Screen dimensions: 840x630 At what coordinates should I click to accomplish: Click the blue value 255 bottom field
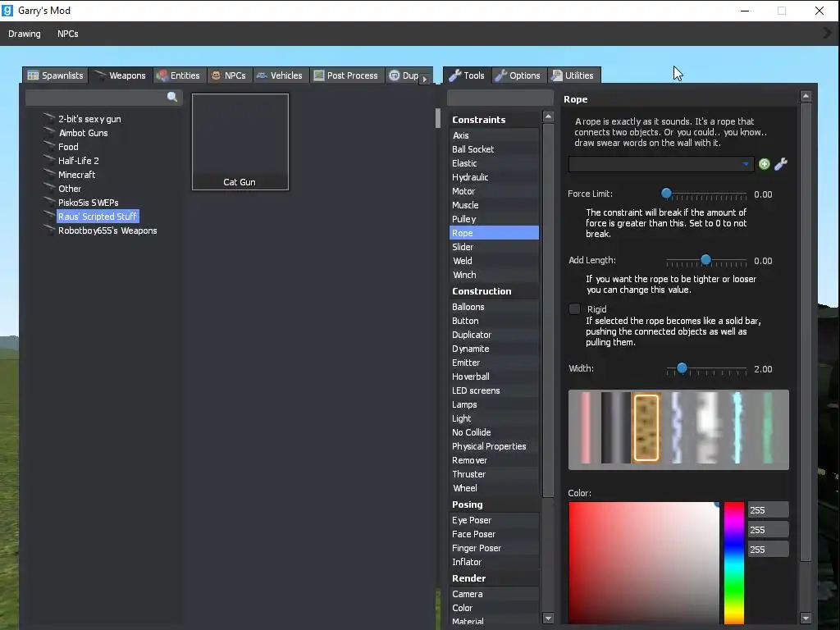[x=768, y=549]
